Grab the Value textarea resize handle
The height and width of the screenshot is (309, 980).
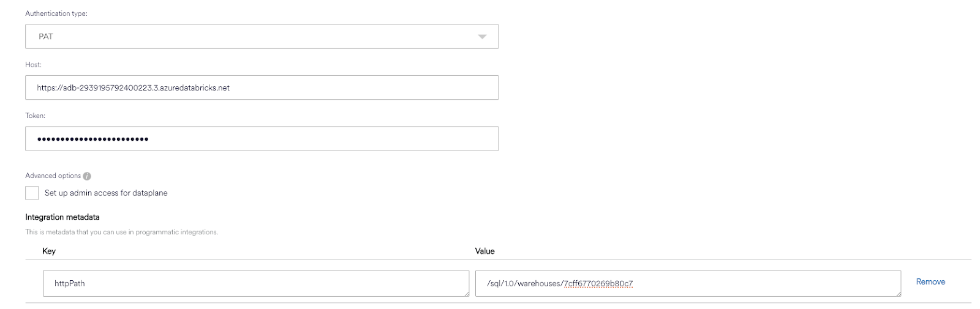pyautogui.click(x=898, y=294)
